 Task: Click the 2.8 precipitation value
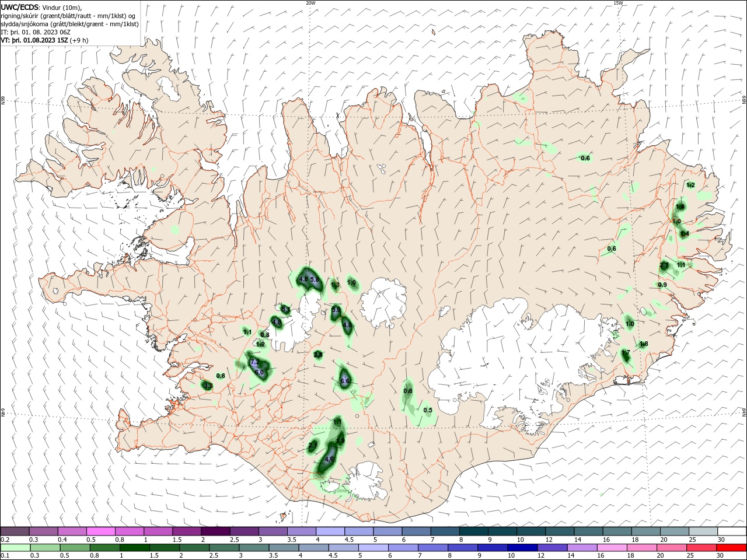tap(318, 354)
